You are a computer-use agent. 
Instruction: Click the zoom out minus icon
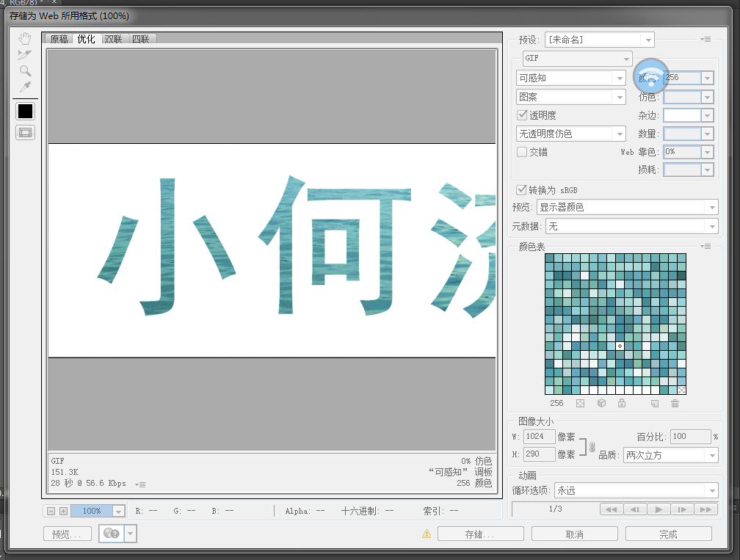(x=51, y=511)
